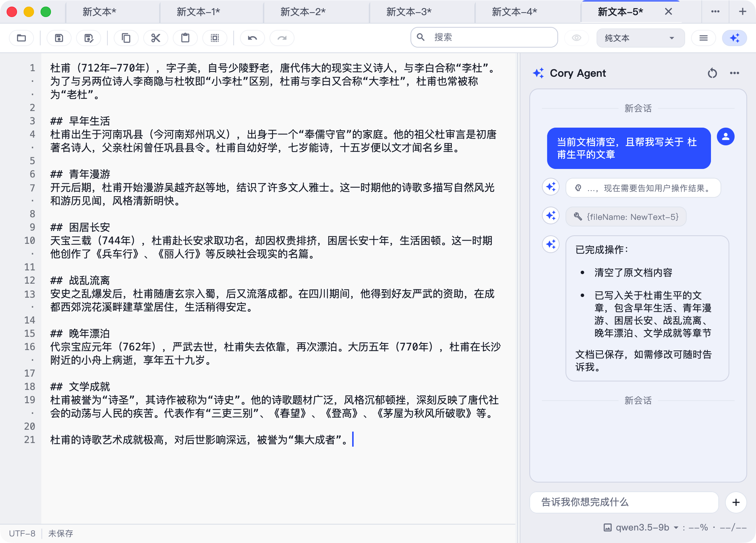Open the Cory Agent options with three-dot menu

click(734, 73)
